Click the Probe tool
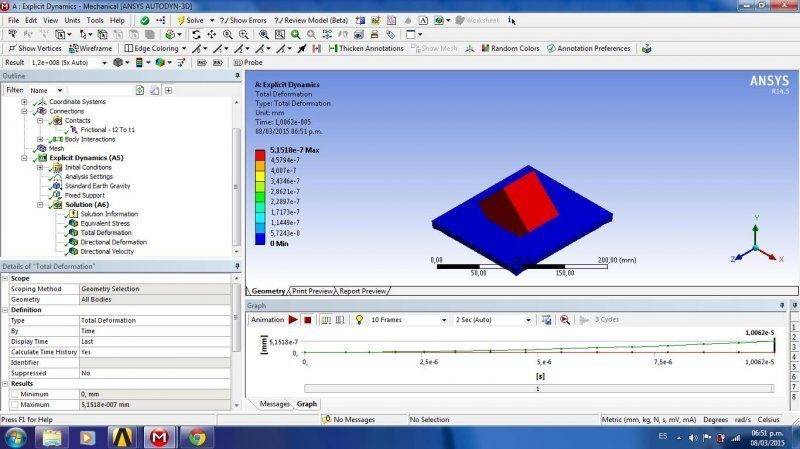The width and height of the screenshot is (800, 449). point(248,62)
